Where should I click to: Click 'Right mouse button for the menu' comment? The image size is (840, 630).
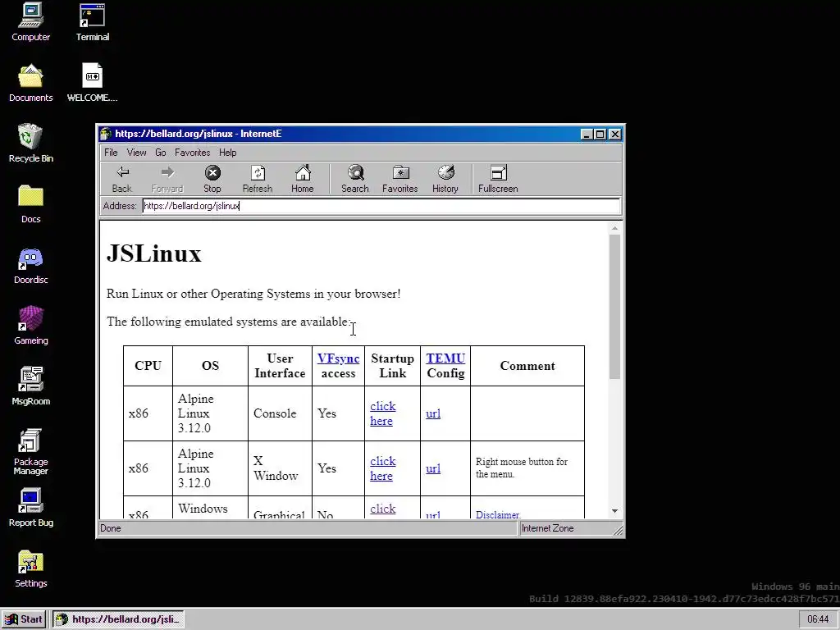[x=521, y=468]
